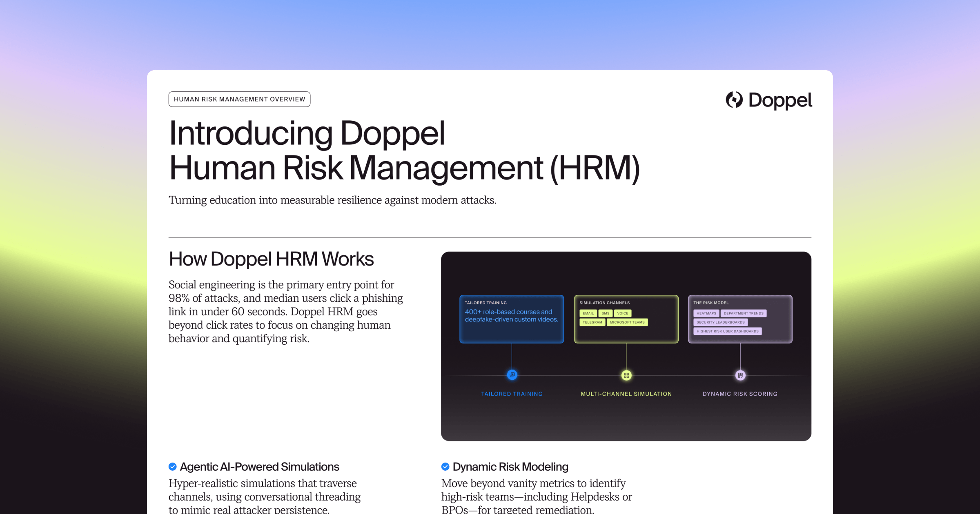Select the MICROSOFT TEAMS channel tag
This screenshot has width=980, height=514.
[627, 322]
